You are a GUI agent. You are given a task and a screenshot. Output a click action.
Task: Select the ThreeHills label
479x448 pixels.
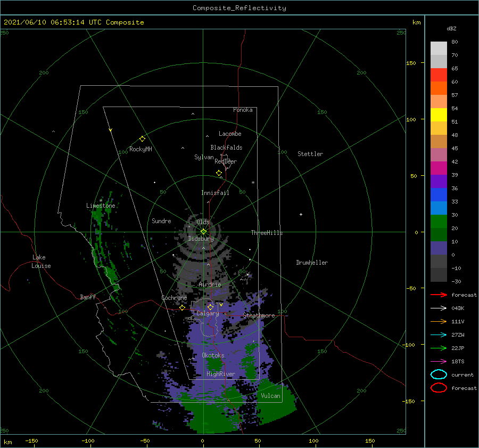[267, 233]
